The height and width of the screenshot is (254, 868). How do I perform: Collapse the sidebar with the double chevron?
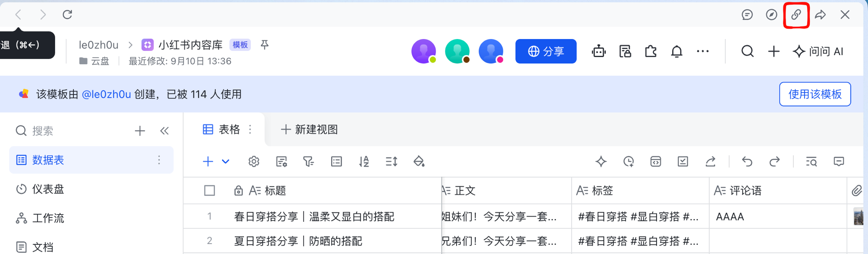tap(164, 131)
